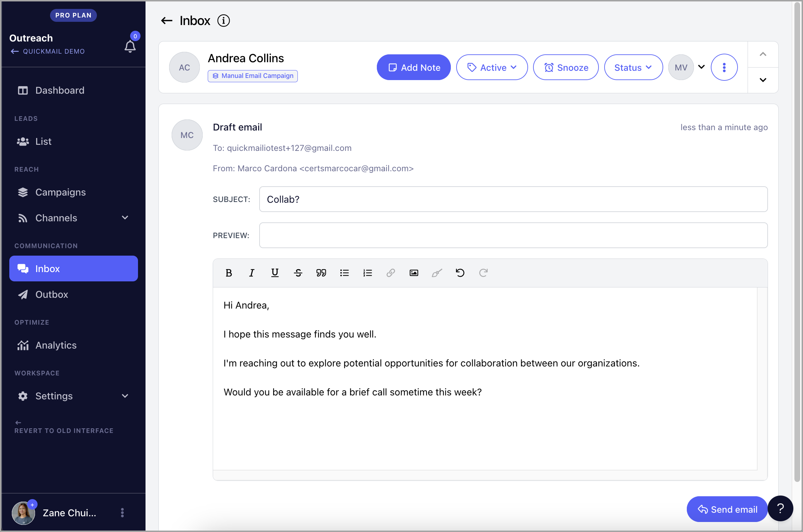This screenshot has height=532, width=803.
Task: Toggle bold formatting in editor toolbar
Action: pyautogui.click(x=229, y=273)
